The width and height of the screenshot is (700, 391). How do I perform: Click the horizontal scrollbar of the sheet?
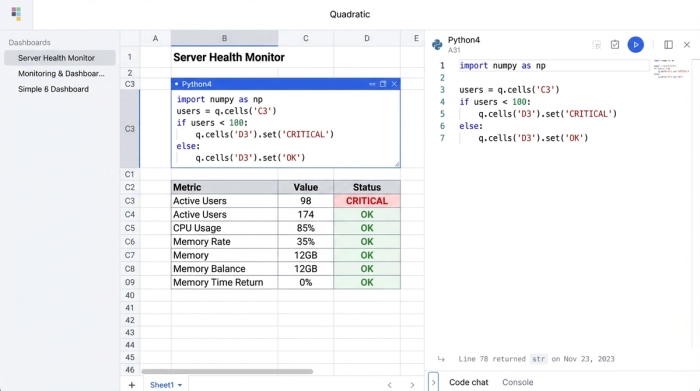227,371
